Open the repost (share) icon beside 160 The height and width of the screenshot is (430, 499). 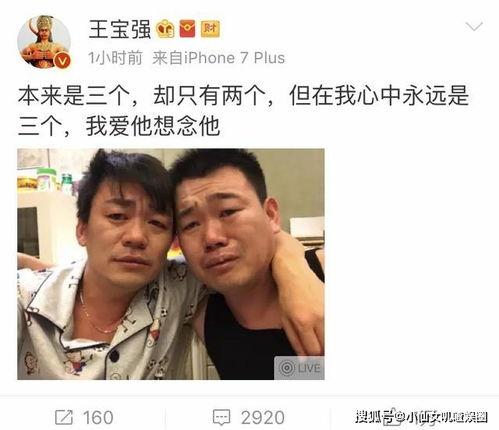pos(64,417)
